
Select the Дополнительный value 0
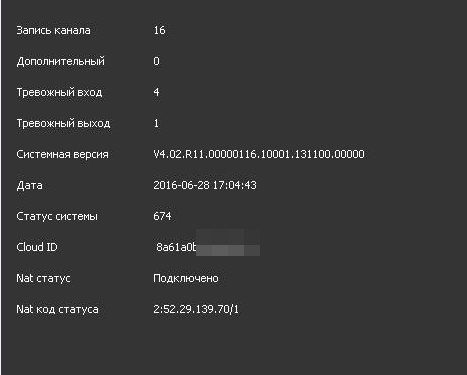click(156, 61)
